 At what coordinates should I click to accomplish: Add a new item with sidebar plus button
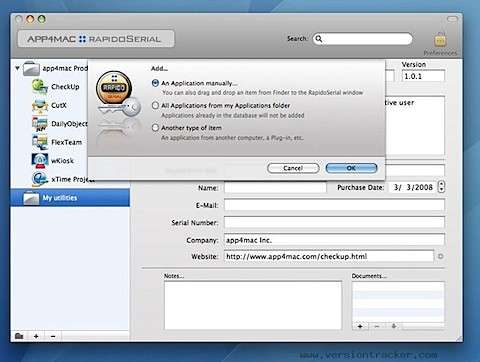[36, 336]
